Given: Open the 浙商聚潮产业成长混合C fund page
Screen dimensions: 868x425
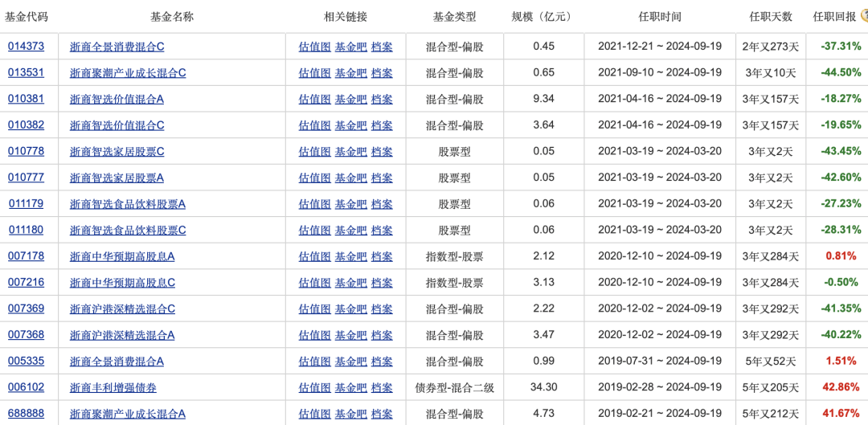Looking at the screenshot, I should click(x=128, y=73).
